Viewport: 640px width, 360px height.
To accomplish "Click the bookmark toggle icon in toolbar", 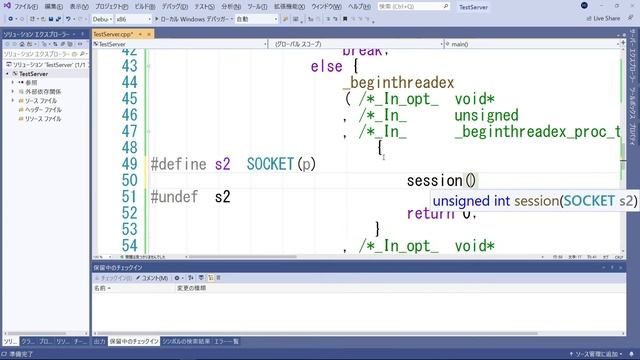I will point(345,19).
